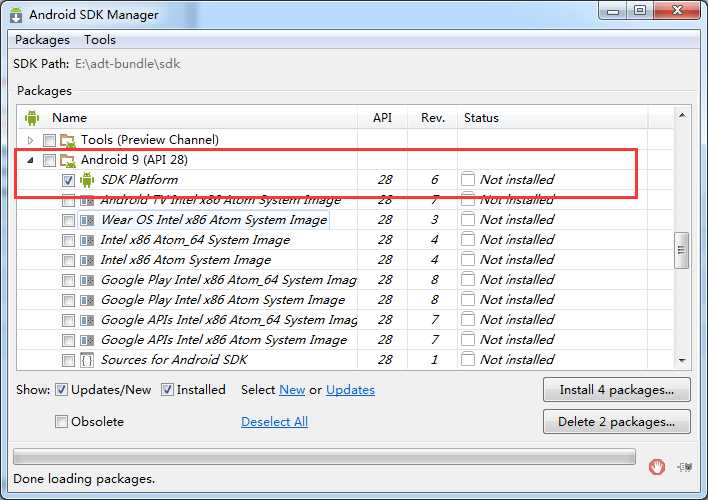Open the Tools menu

[x=100, y=40]
